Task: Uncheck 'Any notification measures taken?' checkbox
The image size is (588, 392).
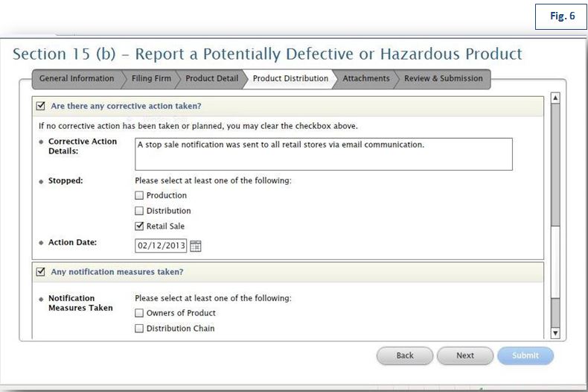Action: click(x=41, y=272)
